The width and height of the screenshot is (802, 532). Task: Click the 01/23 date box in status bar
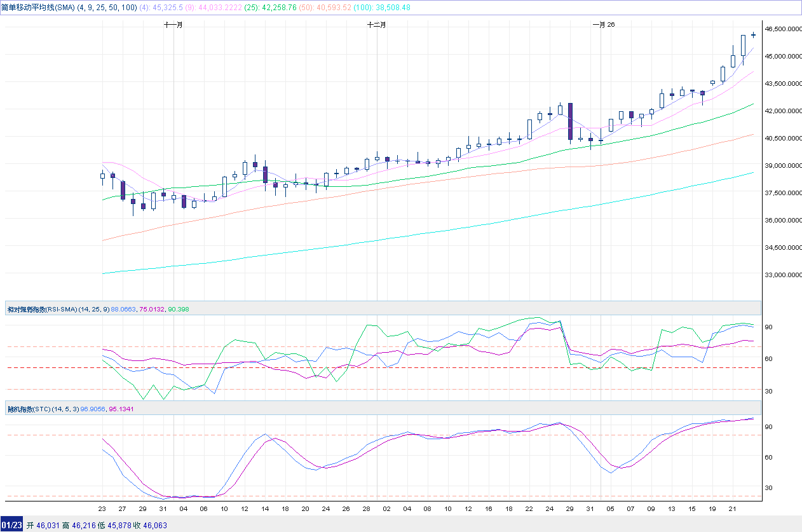click(x=12, y=526)
